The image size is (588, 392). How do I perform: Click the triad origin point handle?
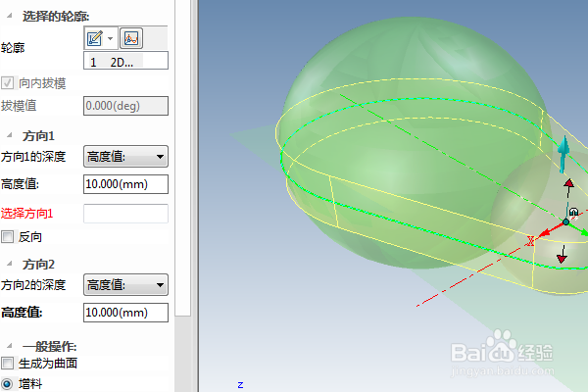pos(565,222)
